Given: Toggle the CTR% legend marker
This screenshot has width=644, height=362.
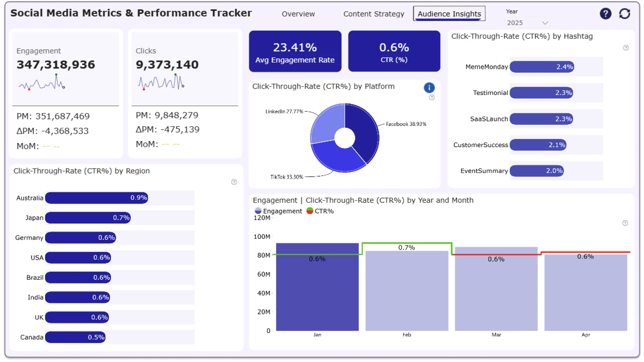Looking at the screenshot, I should [310, 211].
